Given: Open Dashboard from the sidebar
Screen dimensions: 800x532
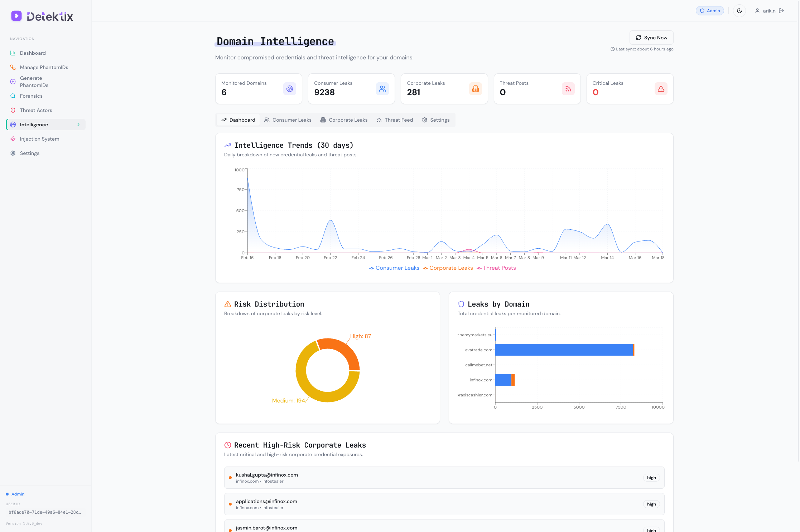Looking at the screenshot, I should tap(33, 53).
